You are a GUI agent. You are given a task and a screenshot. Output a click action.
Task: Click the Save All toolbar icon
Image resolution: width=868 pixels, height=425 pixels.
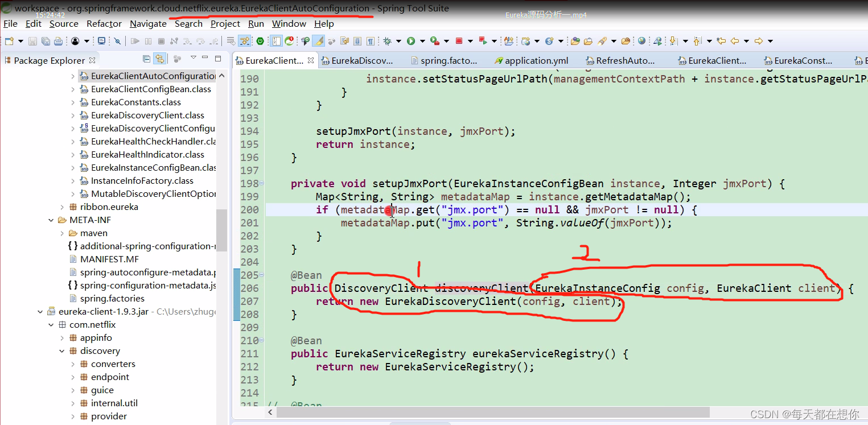[45, 41]
